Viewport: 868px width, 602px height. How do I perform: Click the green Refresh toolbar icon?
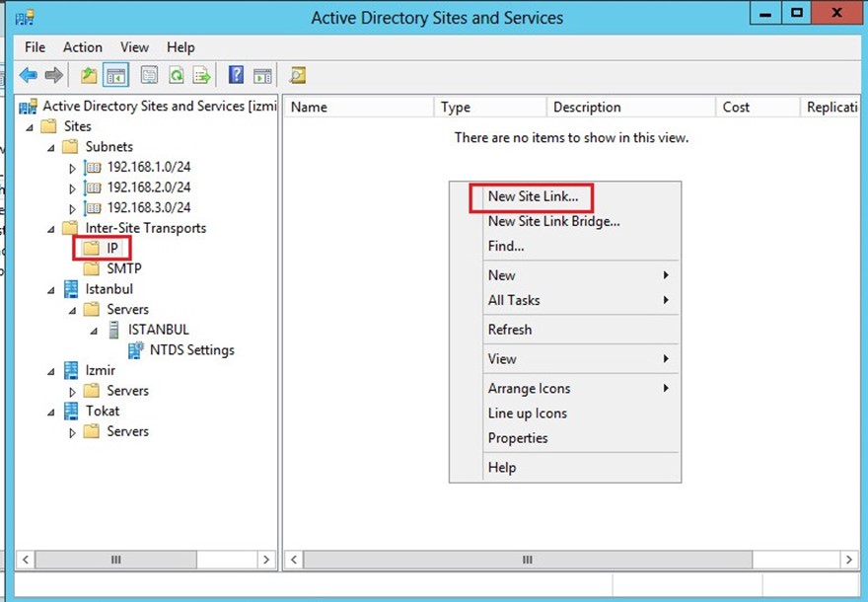[x=176, y=75]
